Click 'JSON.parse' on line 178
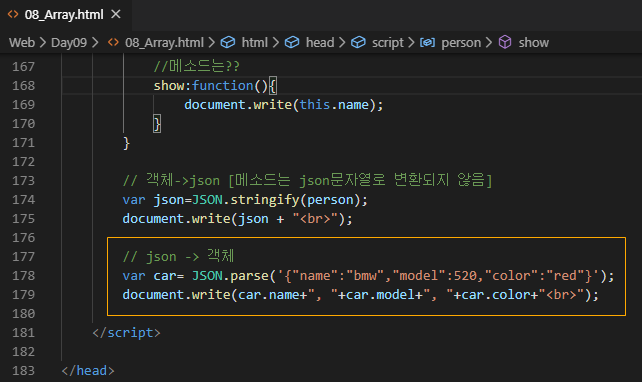 [x=230, y=276]
